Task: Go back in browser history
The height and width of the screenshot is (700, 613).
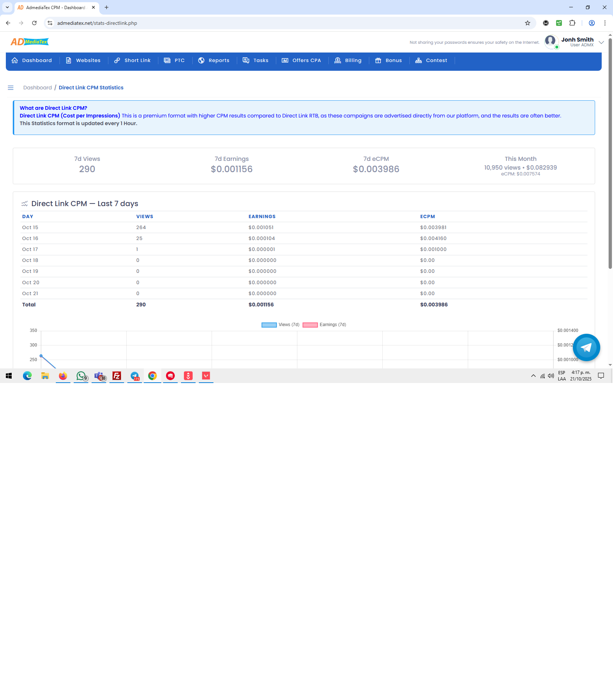Action: point(8,23)
